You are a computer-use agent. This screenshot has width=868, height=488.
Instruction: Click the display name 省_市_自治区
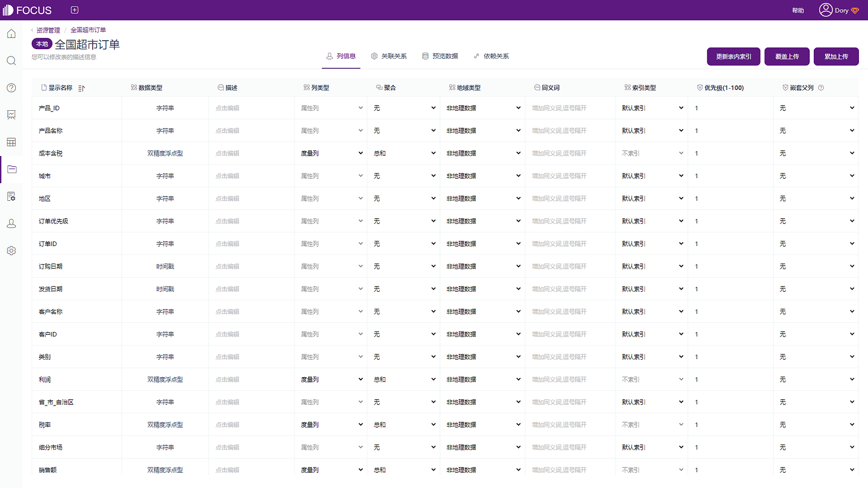[56, 402]
